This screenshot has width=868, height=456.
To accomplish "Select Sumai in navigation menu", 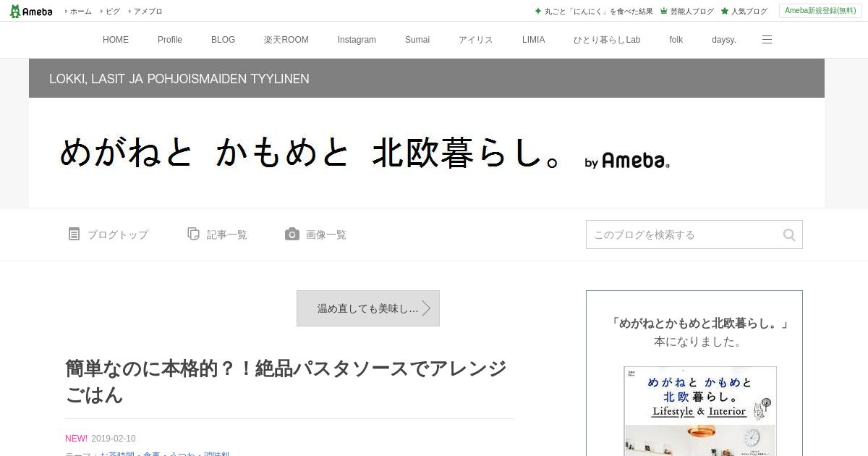I will point(417,40).
